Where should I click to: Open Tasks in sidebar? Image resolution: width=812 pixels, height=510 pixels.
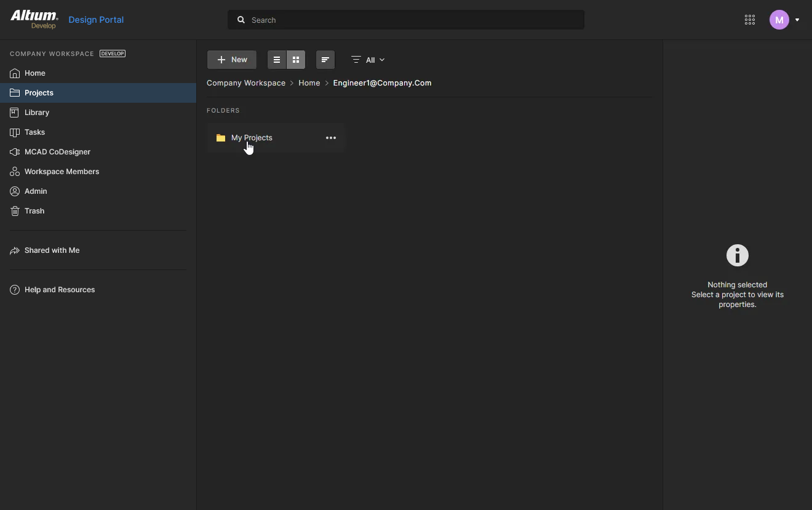click(x=98, y=132)
